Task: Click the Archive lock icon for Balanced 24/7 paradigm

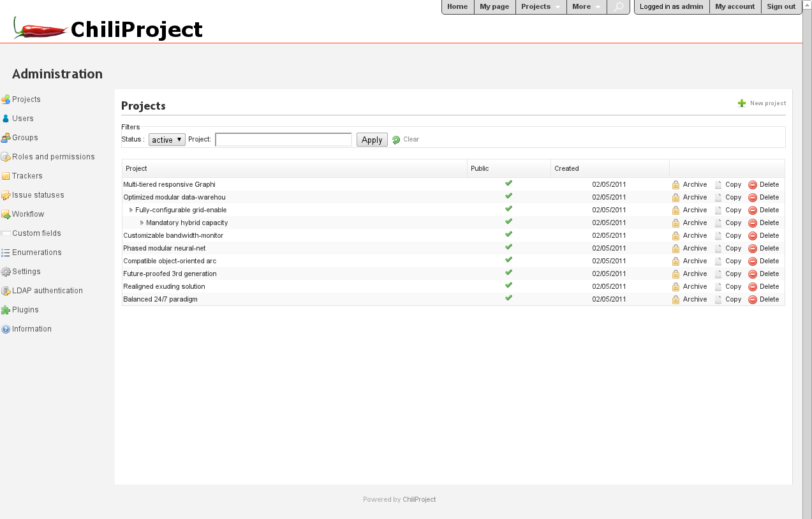Action: (675, 300)
